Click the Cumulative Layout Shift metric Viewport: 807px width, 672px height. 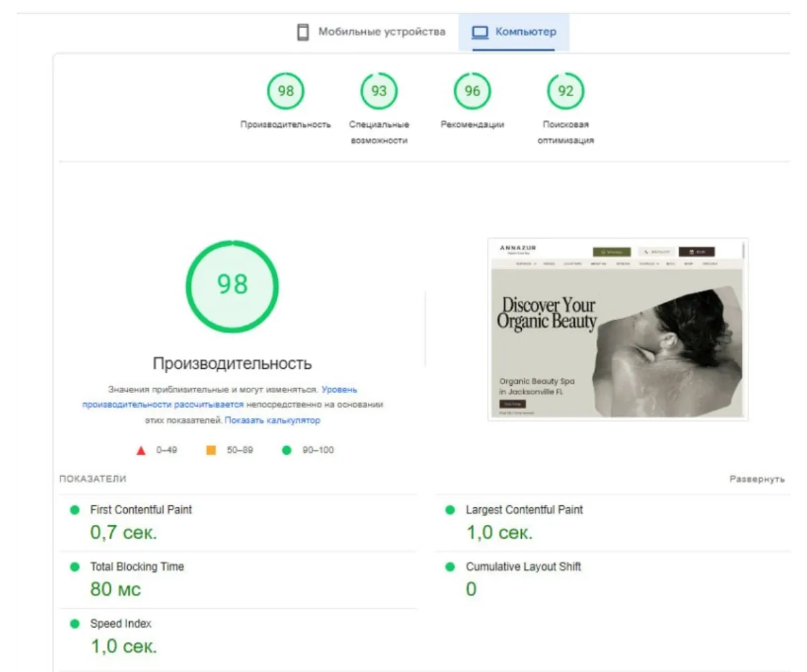(523, 566)
